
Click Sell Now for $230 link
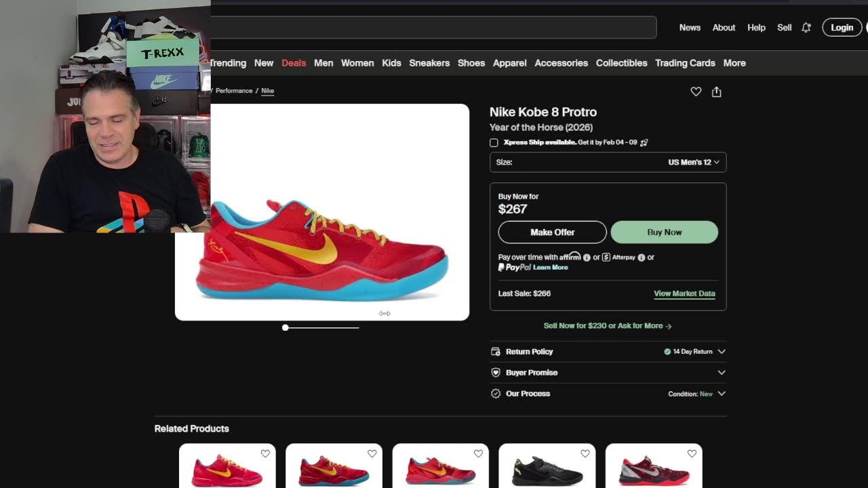pyautogui.click(x=608, y=326)
